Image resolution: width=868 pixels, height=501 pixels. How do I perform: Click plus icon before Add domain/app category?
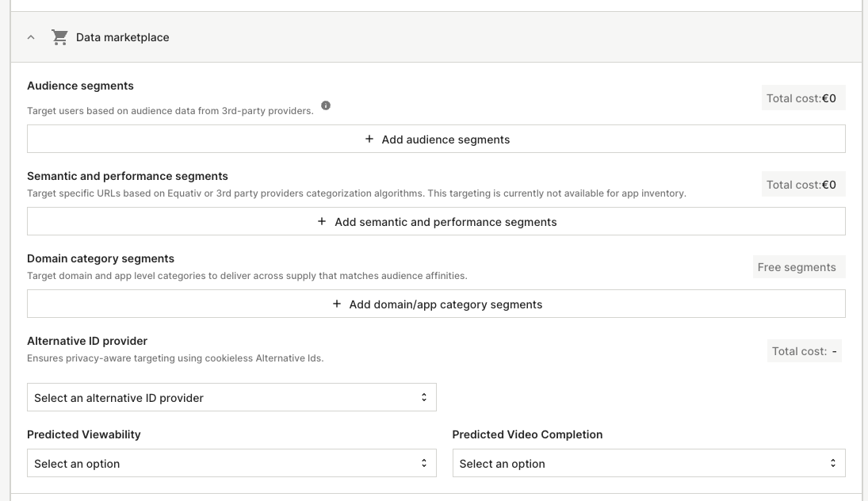pos(337,304)
